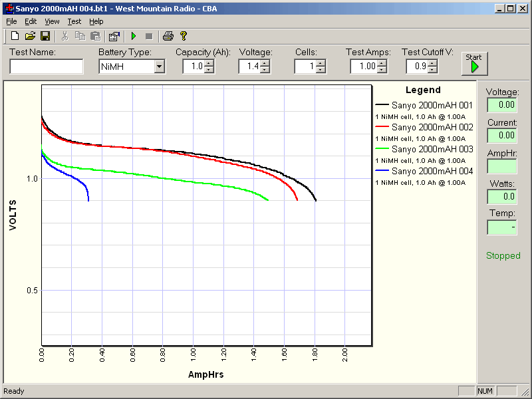
Task: Select Sanyo 2000mAH 003 legend entry
Action: 432,149
